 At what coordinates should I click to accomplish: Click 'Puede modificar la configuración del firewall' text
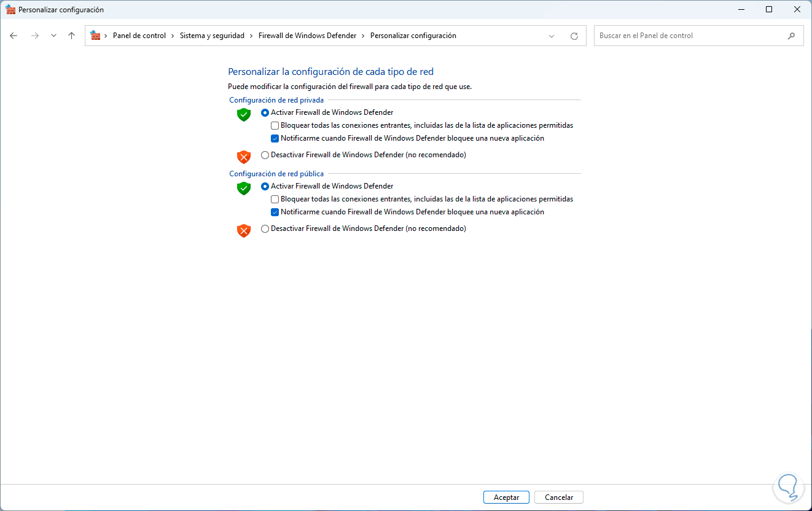[350, 87]
